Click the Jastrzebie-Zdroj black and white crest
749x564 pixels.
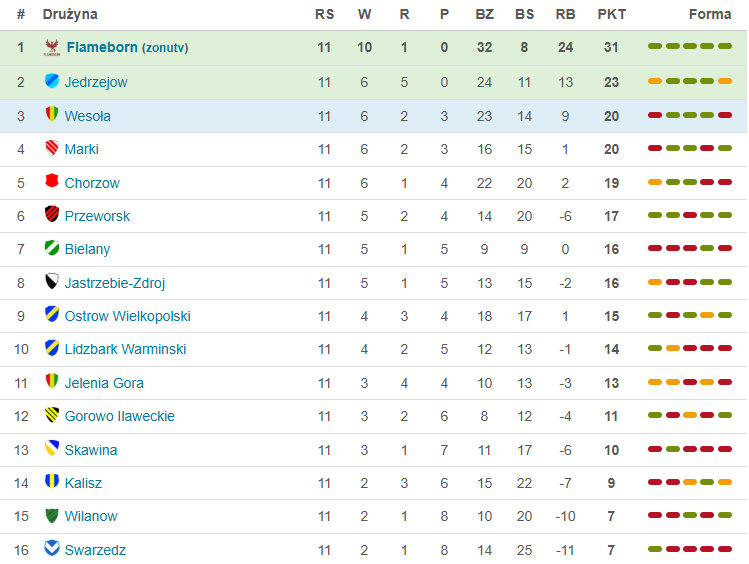52,282
